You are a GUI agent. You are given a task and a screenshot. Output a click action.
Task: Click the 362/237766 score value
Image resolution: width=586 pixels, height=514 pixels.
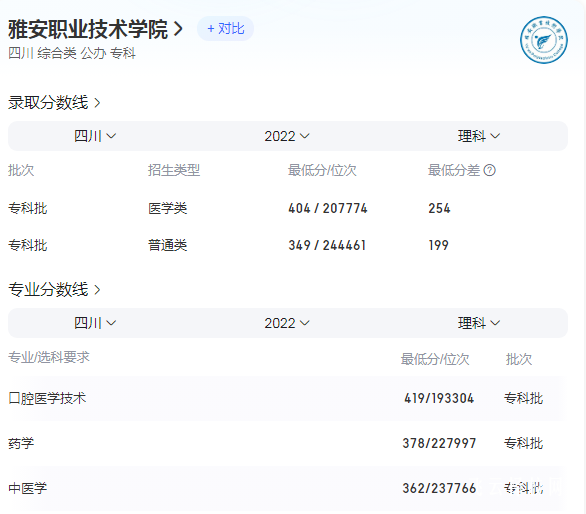pyautogui.click(x=439, y=488)
